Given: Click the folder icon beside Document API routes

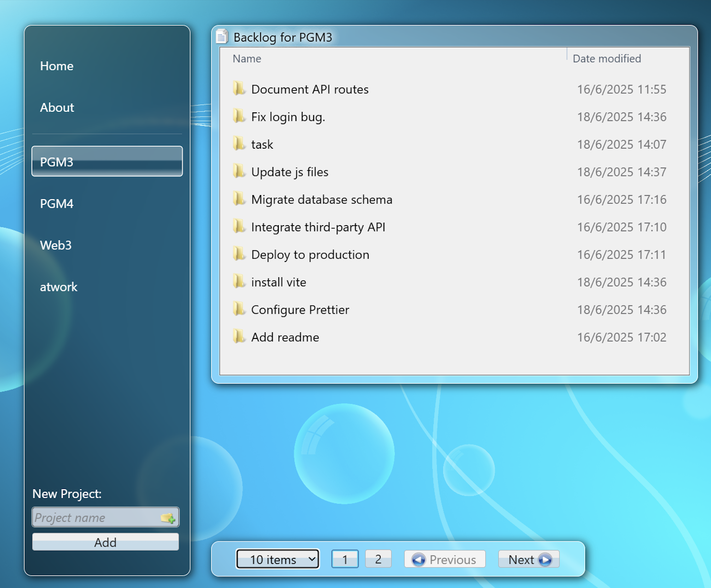Looking at the screenshot, I should [239, 89].
